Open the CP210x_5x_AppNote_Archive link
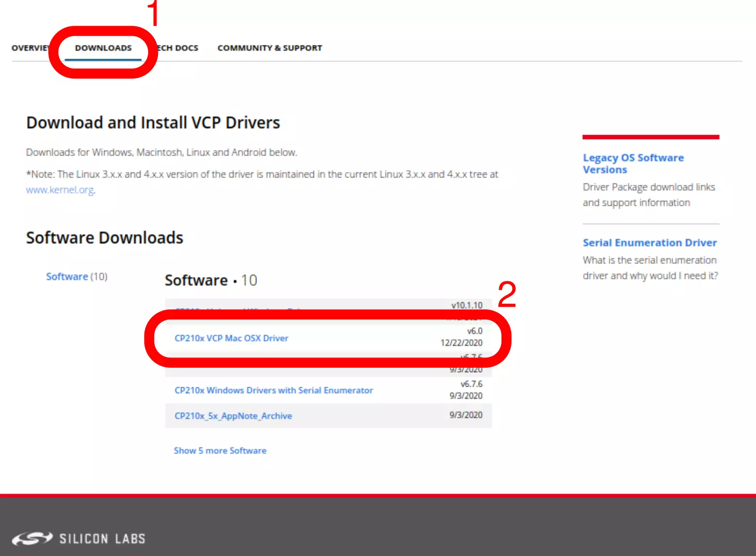 (233, 416)
